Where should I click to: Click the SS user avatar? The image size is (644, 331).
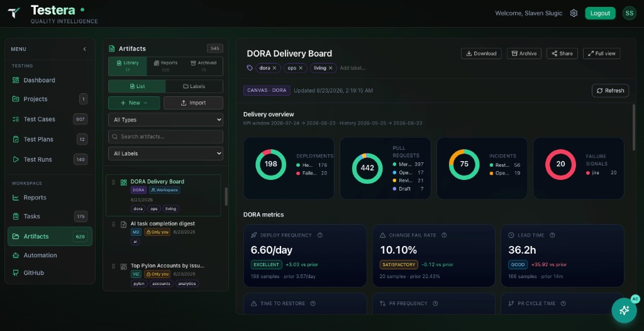(x=629, y=13)
